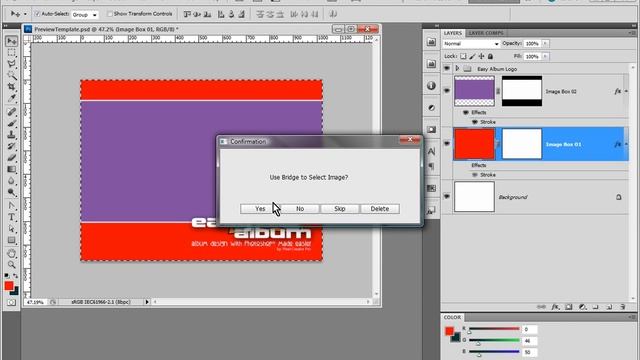Select the Crop tool
The height and width of the screenshot is (360, 640).
11,87
